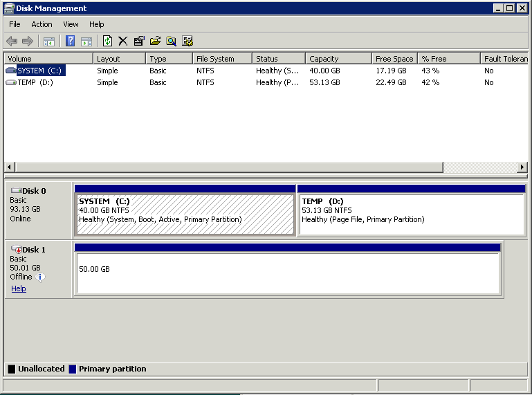Open Properties with the toolbar icon
The image size is (532, 395).
139,42
